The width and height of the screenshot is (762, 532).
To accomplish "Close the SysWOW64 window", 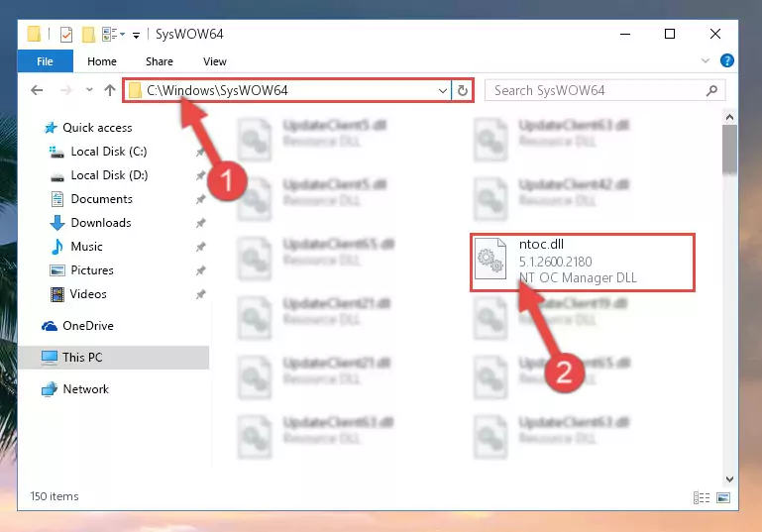I will (714, 34).
